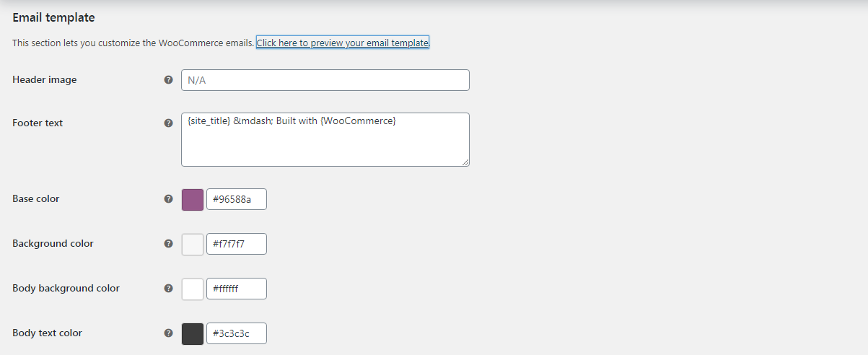The width and height of the screenshot is (868, 355).
Task: Click the help icon next to Header image
Action: tap(168, 80)
